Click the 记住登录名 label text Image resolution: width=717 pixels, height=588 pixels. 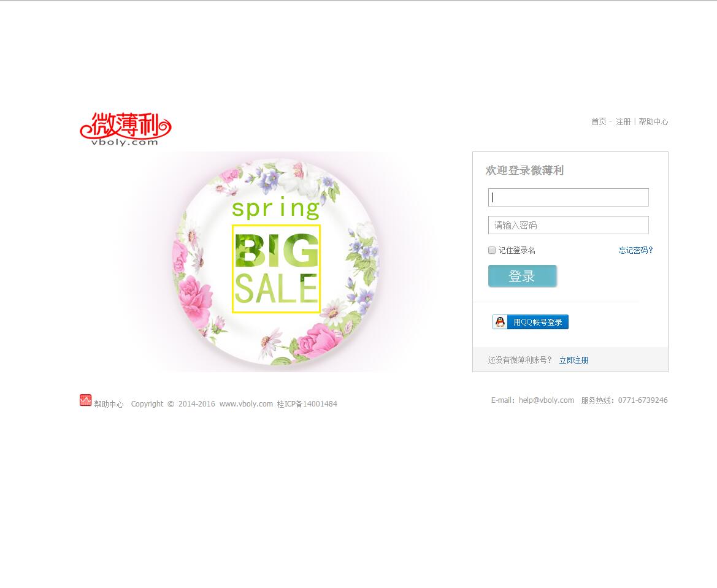coord(516,250)
